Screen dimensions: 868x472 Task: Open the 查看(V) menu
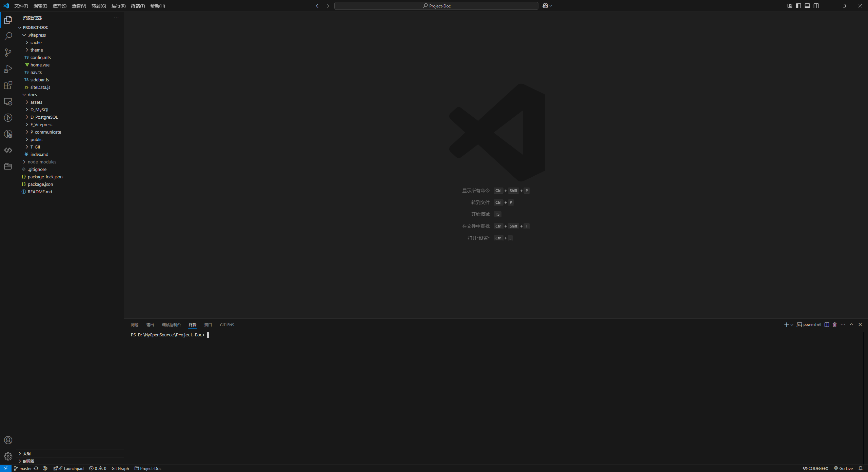[x=79, y=6]
